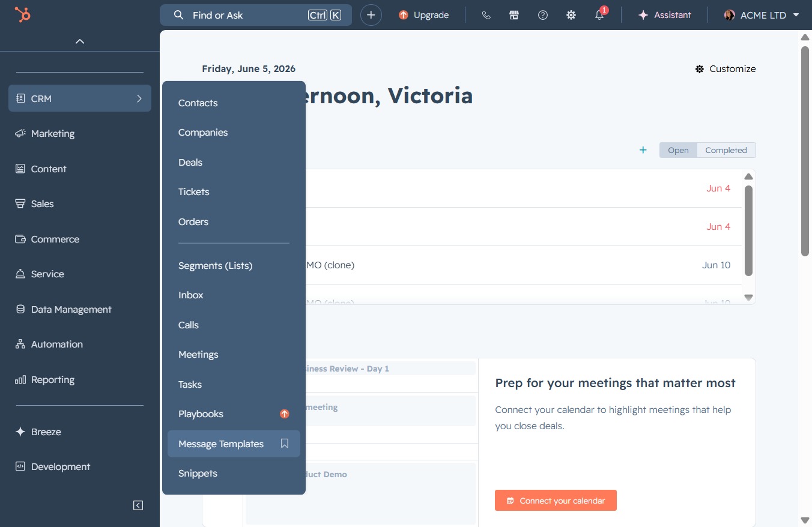Screen dimensions: 812x527
Task: Open Settings via the gear icon
Action: click(x=571, y=15)
